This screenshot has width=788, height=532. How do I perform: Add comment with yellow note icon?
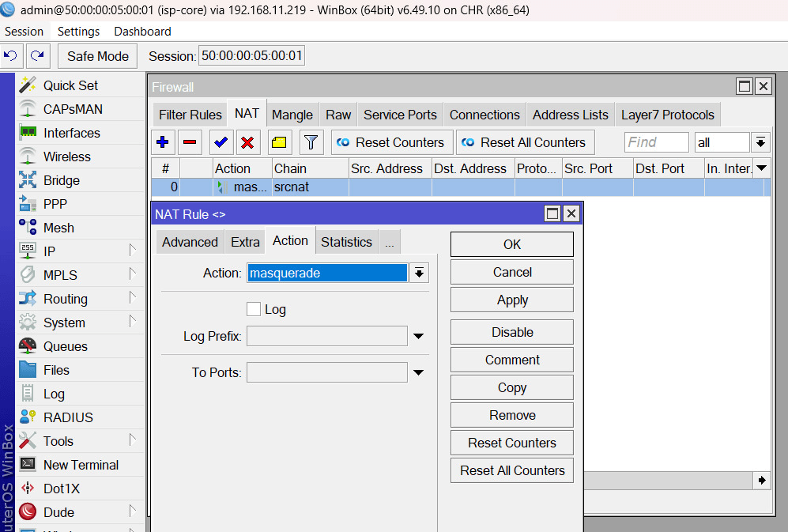[x=279, y=142]
